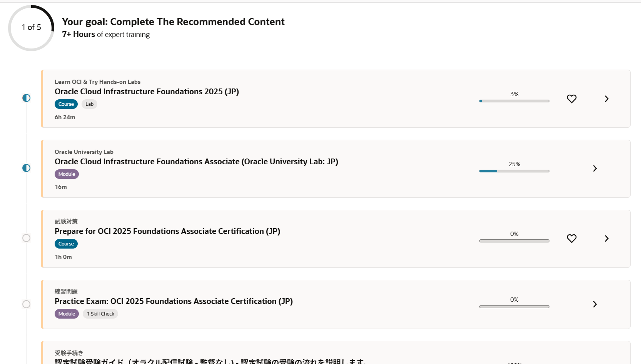Favorite the Prepare for OCI Certification course

572,239
